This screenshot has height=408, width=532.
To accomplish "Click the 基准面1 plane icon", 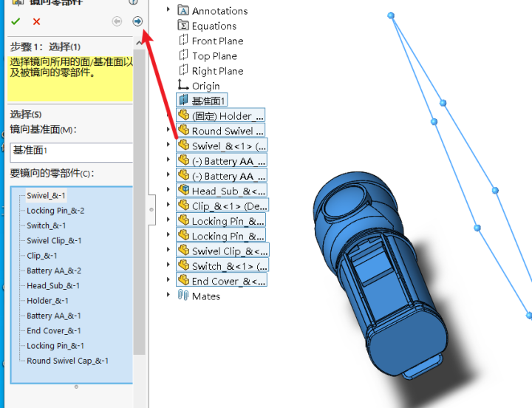I will (183, 100).
